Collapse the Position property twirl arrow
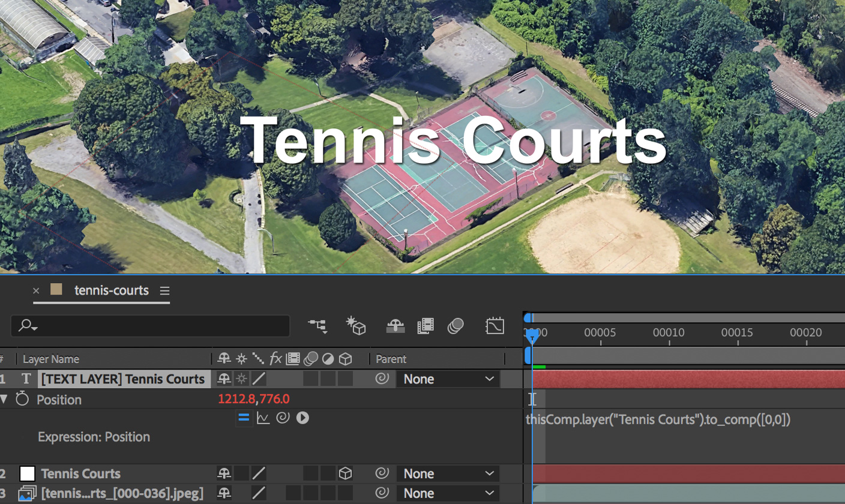This screenshot has height=504, width=845. pos(5,399)
